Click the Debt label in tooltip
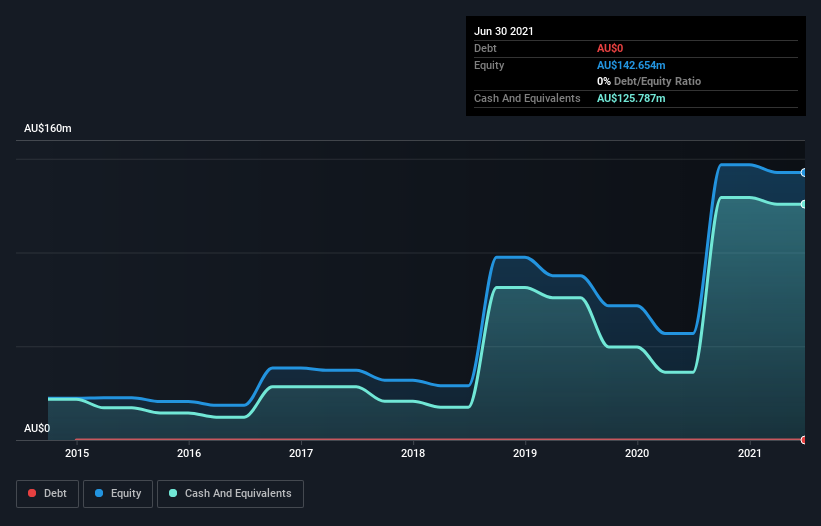 [x=485, y=48]
